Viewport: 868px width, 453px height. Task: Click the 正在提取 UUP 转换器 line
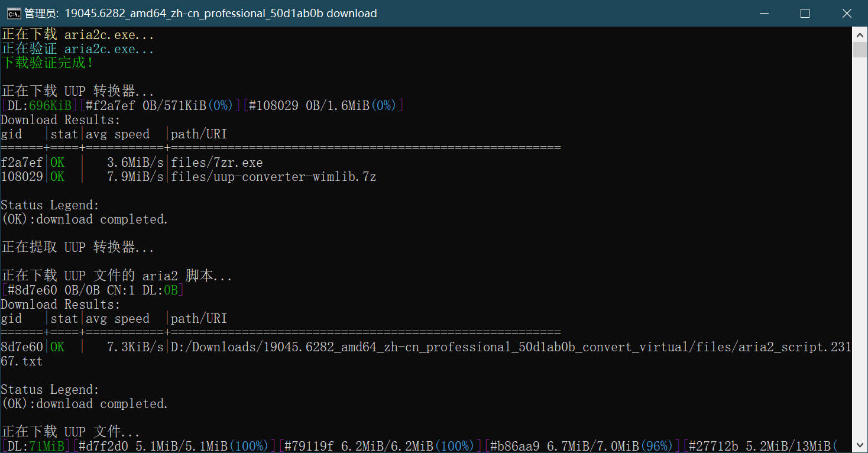[77, 247]
